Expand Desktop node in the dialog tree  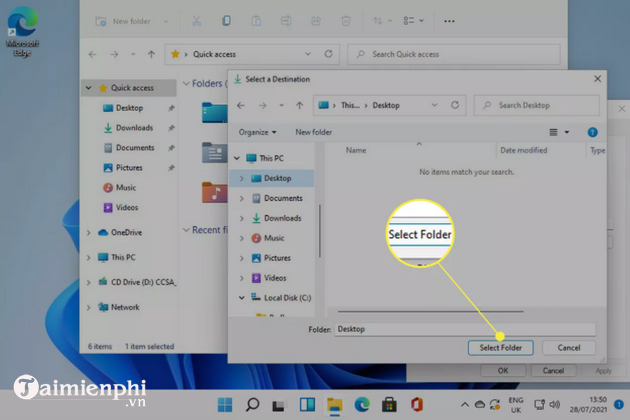(241, 178)
